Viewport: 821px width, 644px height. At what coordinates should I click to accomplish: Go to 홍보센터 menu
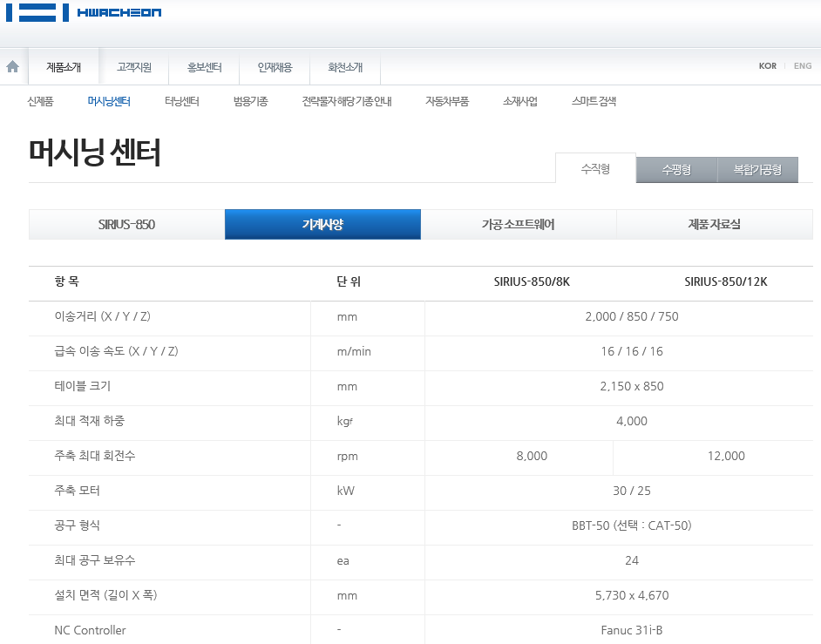click(205, 67)
